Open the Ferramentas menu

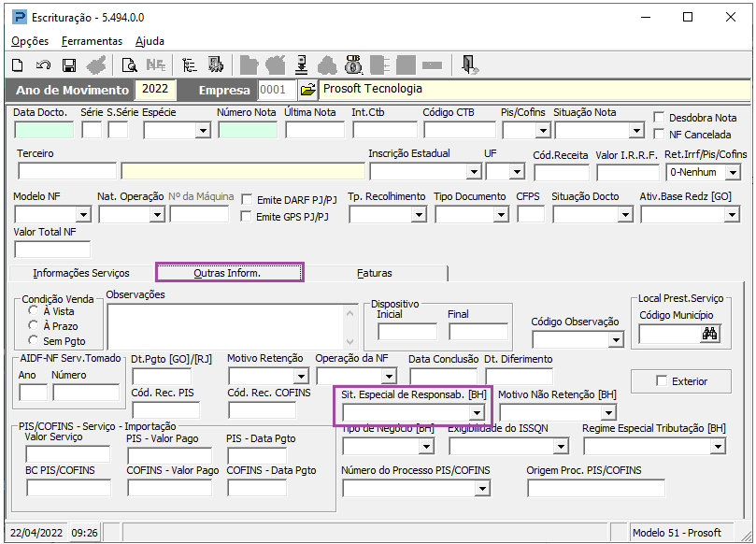point(93,41)
